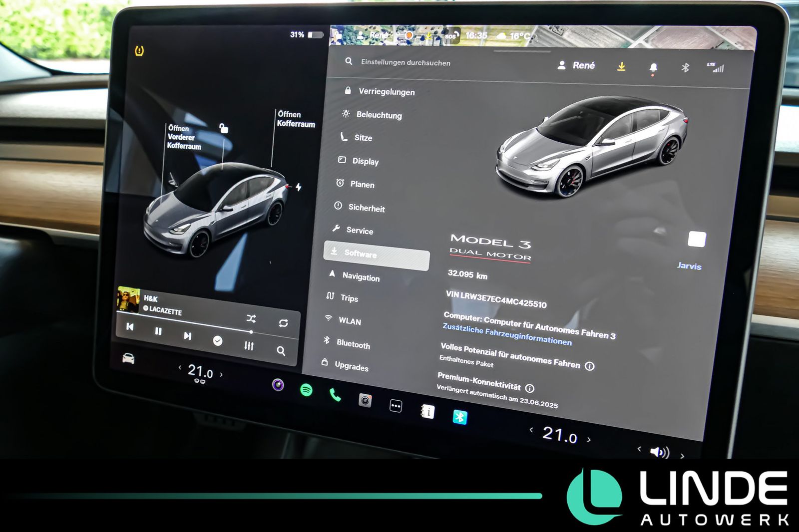Screen dimensions: 799x532
Task: Tap info icon beside Volles Potenzial
Action: click(590, 366)
